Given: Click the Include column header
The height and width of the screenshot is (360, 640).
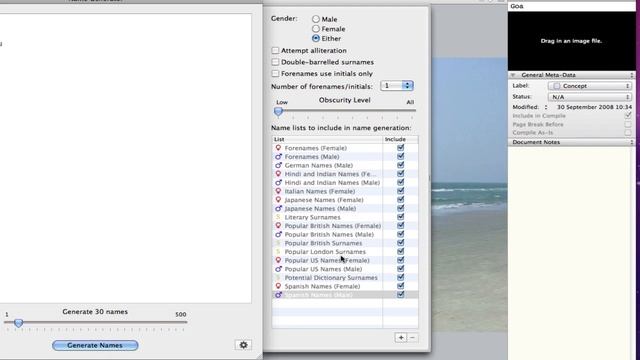Looking at the screenshot, I should 400,139.
